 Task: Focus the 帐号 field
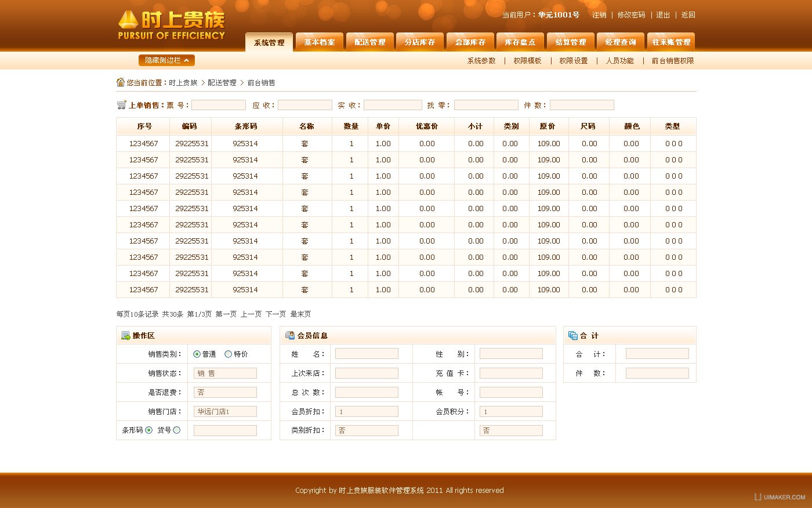511,393
